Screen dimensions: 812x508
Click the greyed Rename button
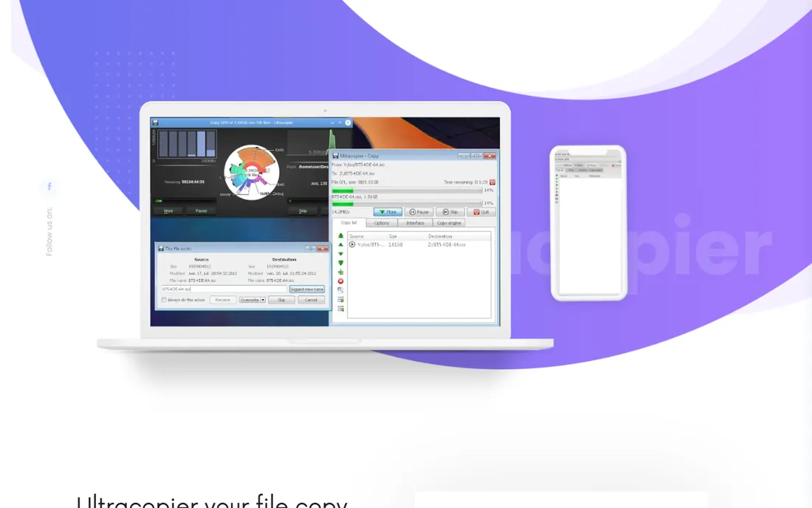pyautogui.click(x=223, y=300)
